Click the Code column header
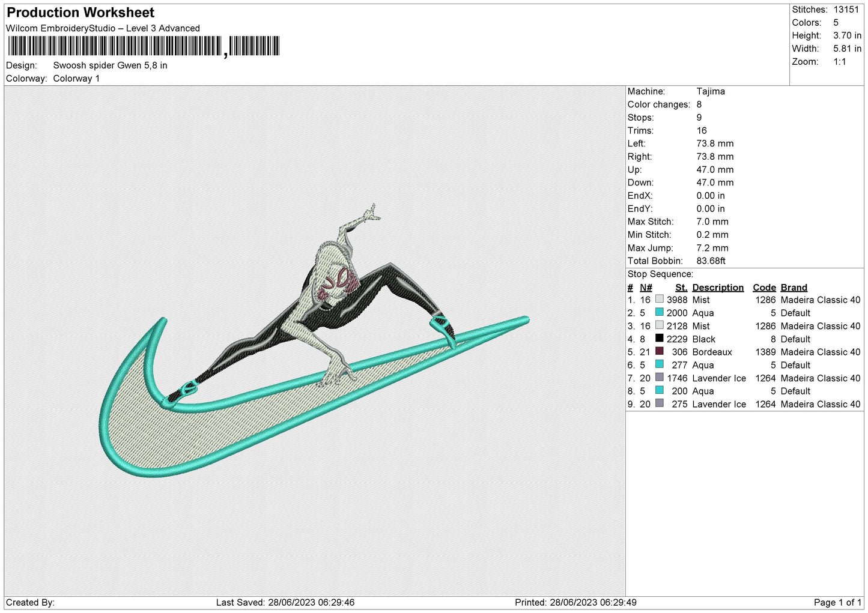This screenshot has width=868, height=613. point(764,288)
